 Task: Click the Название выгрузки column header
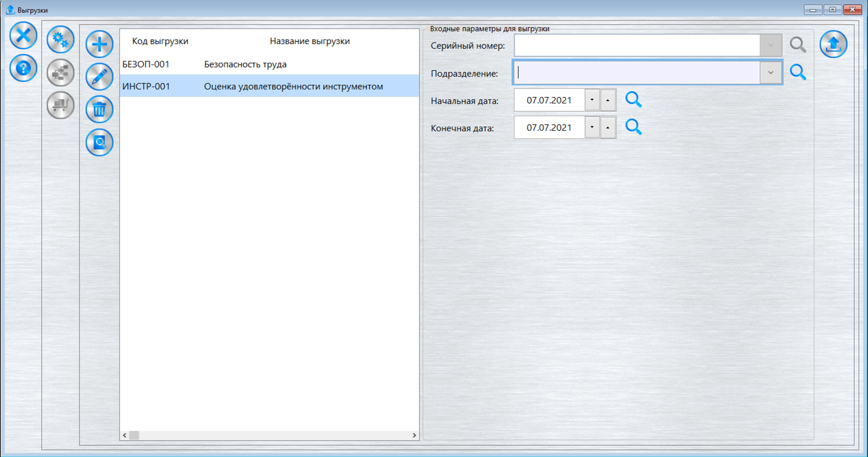(310, 41)
